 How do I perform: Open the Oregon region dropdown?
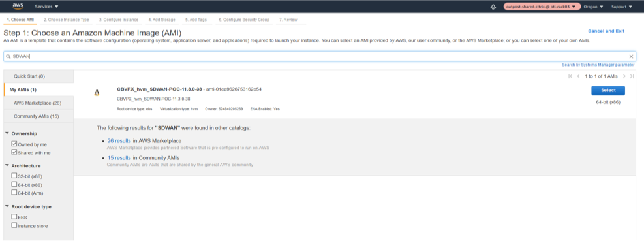pos(593,7)
